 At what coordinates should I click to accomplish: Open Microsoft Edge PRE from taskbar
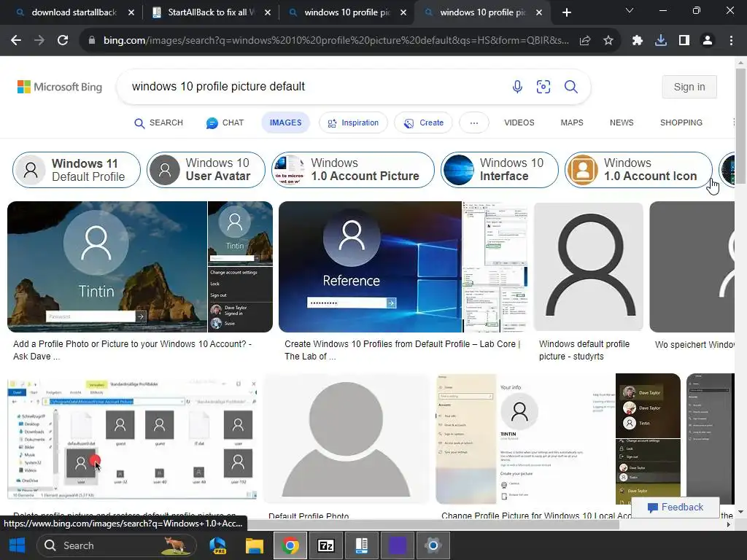coord(218,545)
